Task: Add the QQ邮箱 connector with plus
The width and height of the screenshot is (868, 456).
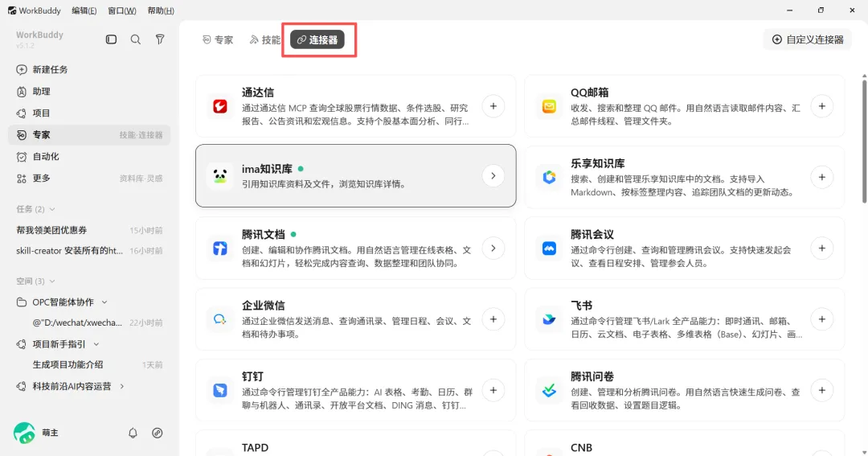Action: coord(822,106)
